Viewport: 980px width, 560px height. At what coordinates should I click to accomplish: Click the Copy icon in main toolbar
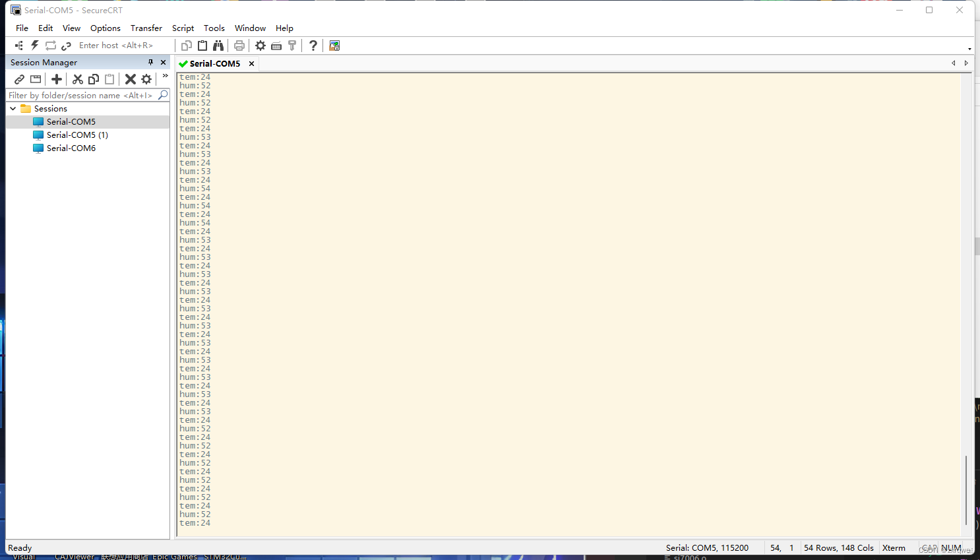(x=187, y=46)
